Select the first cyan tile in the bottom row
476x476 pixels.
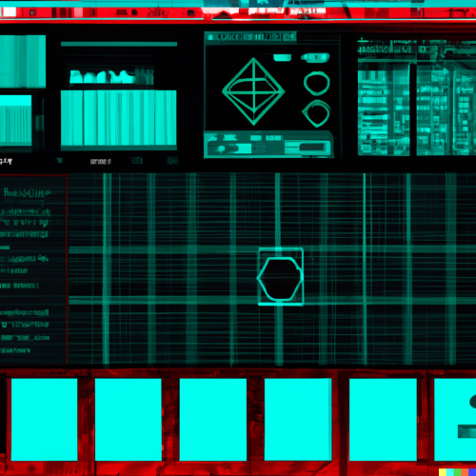(44, 419)
